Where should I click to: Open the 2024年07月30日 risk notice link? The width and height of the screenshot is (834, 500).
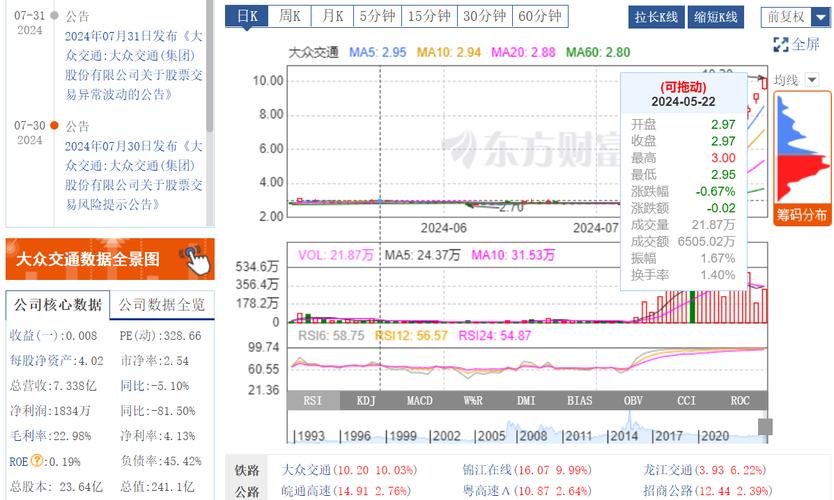134,175
